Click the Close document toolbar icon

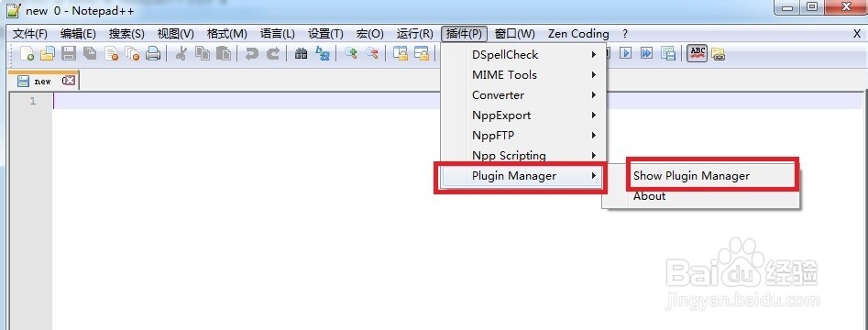pos(111,54)
